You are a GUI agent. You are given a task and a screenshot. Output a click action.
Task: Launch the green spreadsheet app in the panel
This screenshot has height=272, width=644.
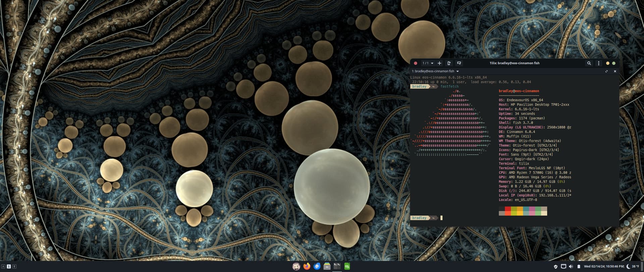(347, 266)
